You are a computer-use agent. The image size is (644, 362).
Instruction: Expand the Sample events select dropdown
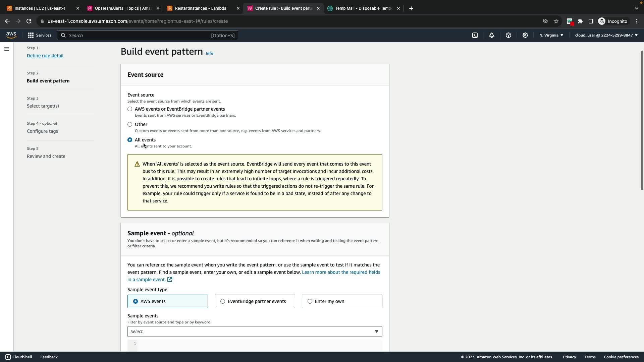click(255, 331)
